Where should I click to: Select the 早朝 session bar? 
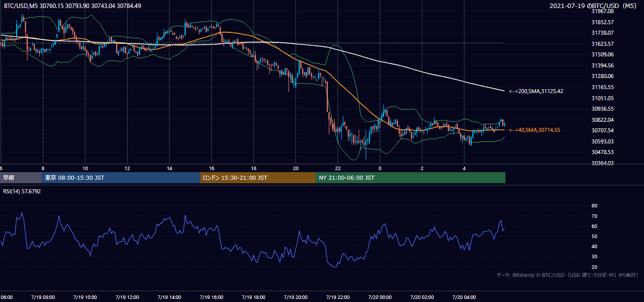21,178
